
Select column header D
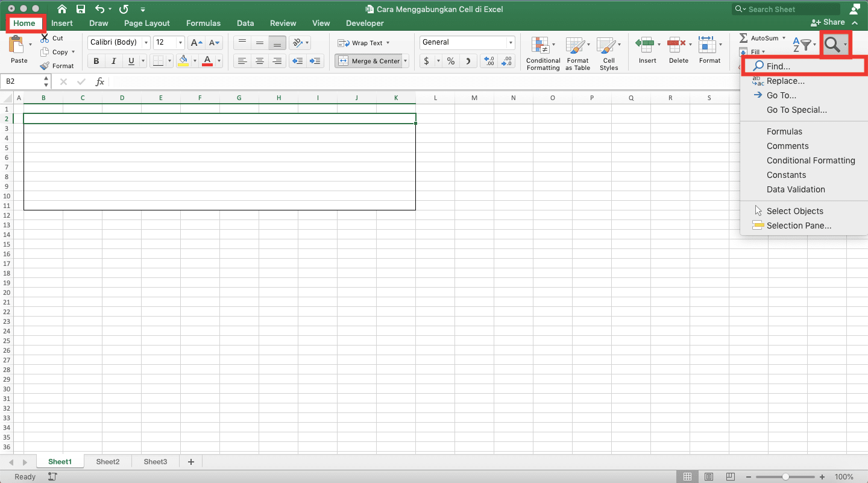[x=122, y=98]
